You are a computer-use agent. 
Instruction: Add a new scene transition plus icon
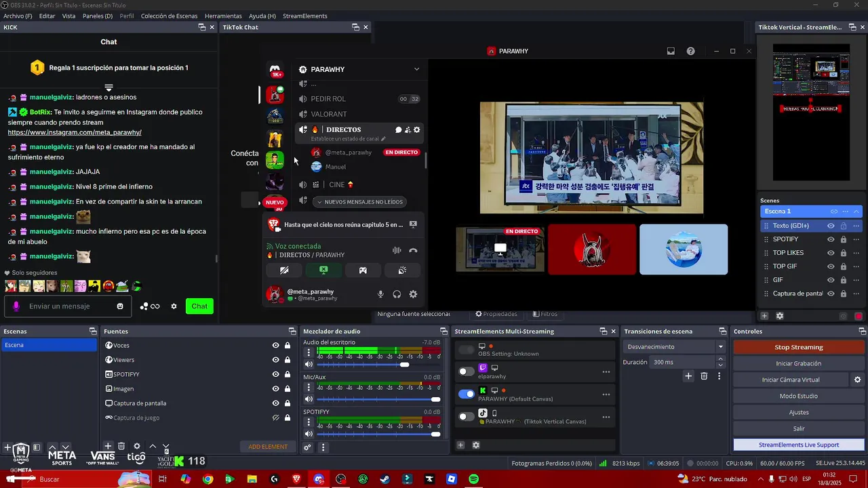pyautogui.click(x=688, y=376)
